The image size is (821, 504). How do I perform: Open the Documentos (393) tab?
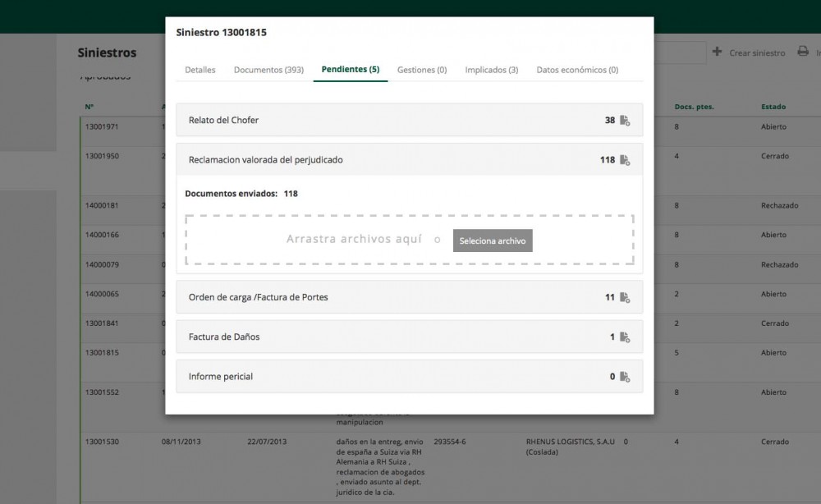coord(268,71)
